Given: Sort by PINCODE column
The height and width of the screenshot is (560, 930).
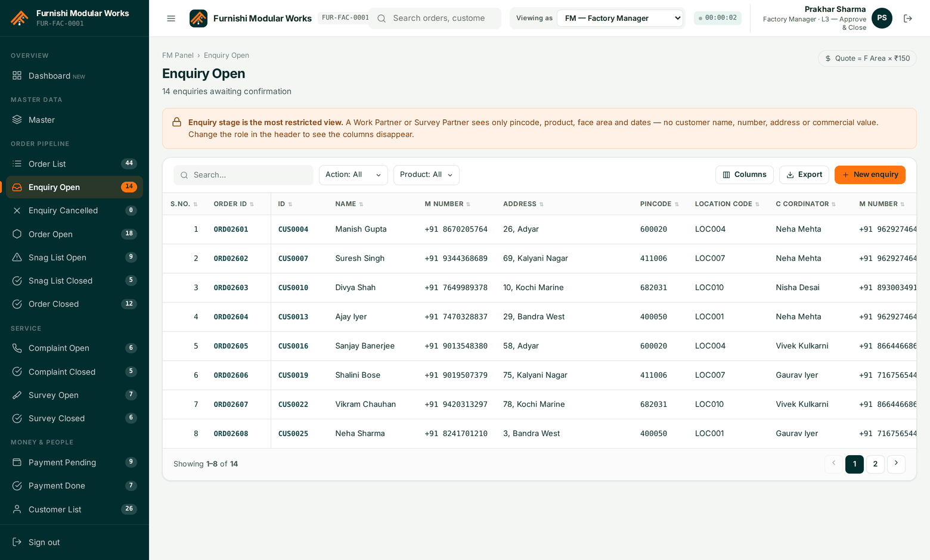Looking at the screenshot, I should pos(659,204).
